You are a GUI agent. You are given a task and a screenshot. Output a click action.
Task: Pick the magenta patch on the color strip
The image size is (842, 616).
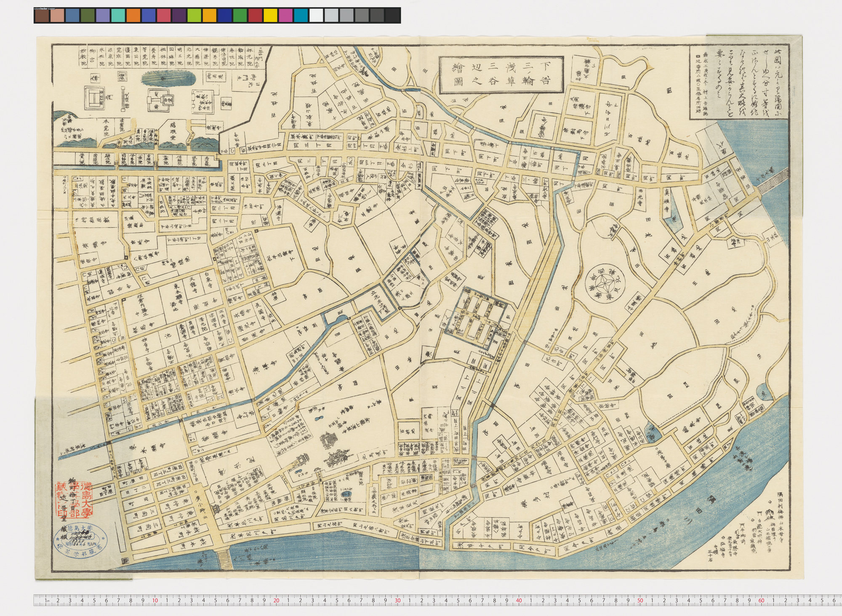tap(285, 16)
